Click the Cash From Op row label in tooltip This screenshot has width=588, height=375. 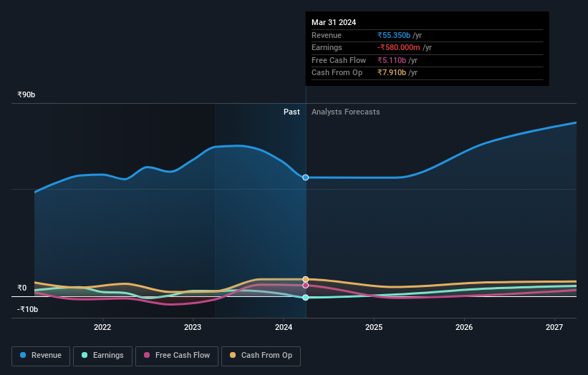click(337, 73)
